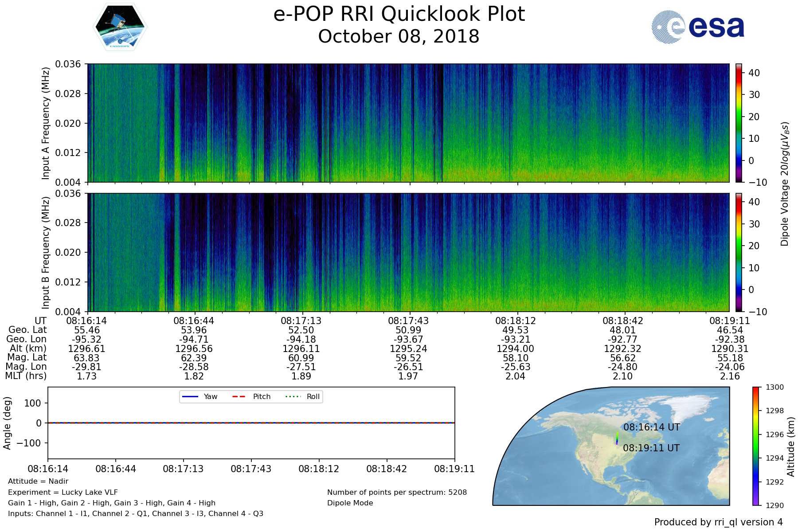Image resolution: width=798 pixels, height=532 pixels.
Task: Click the CASSIOPE satellite hexagon logo
Action: tap(120, 27)
